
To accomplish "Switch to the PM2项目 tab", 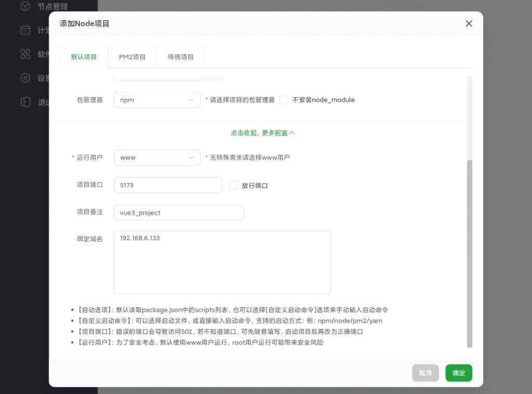I will tap(132, 57).
